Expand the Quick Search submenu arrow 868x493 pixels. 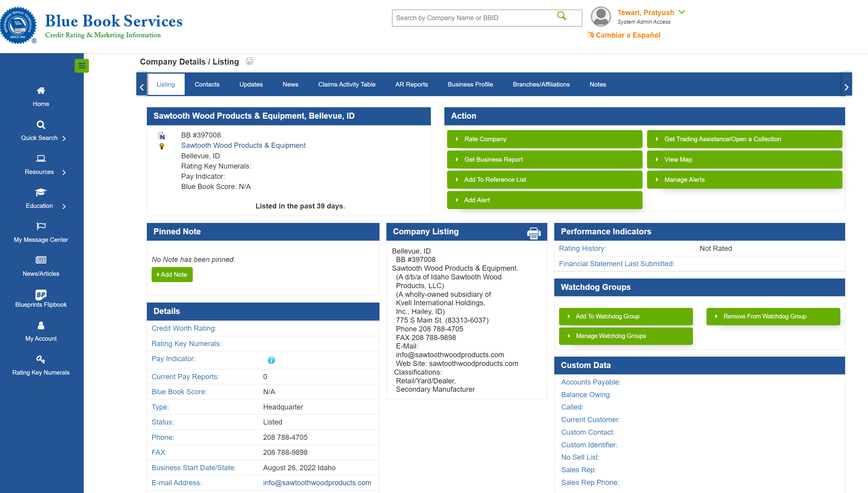[64, 138]
